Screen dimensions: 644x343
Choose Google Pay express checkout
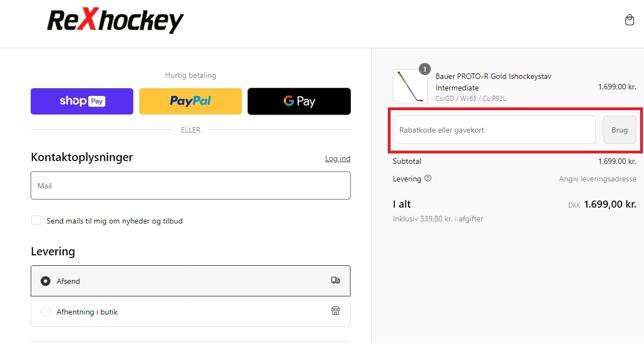coord(300,101)
